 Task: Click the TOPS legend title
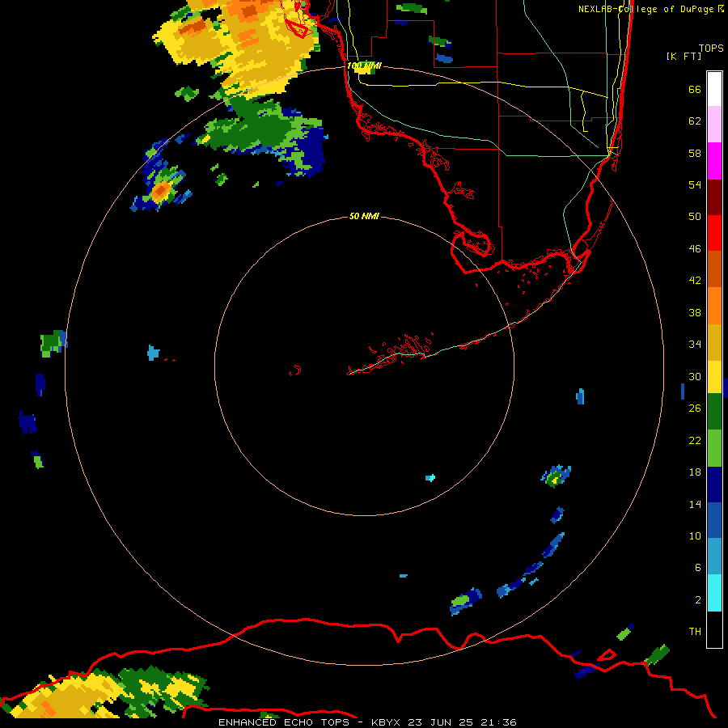pos(711,48)
